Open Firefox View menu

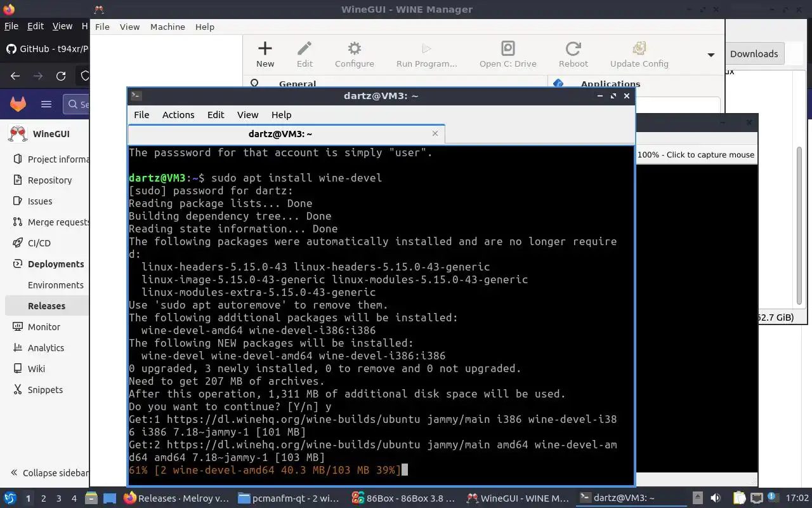point(62,26)
